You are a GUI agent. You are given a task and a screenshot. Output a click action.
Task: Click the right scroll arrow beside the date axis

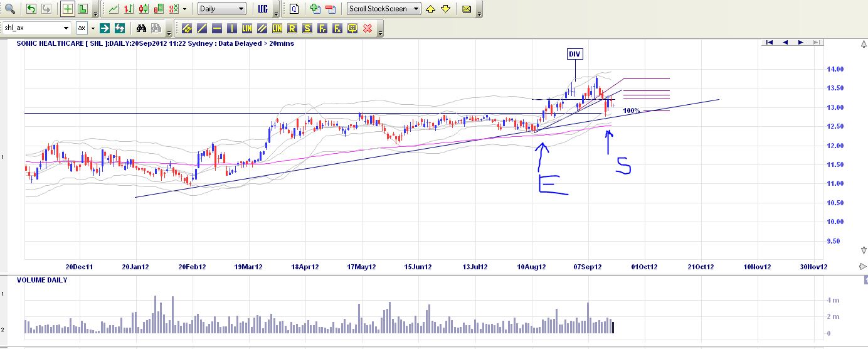[862, 267]
